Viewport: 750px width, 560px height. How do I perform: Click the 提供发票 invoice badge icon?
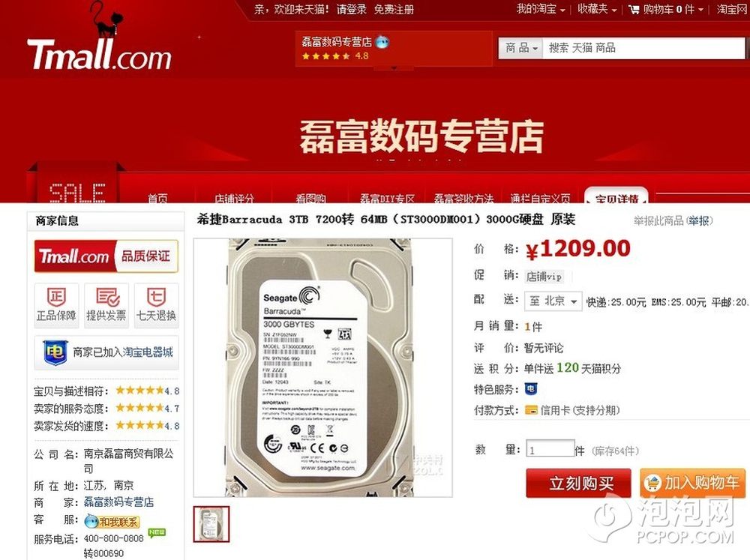pos(106,297)
